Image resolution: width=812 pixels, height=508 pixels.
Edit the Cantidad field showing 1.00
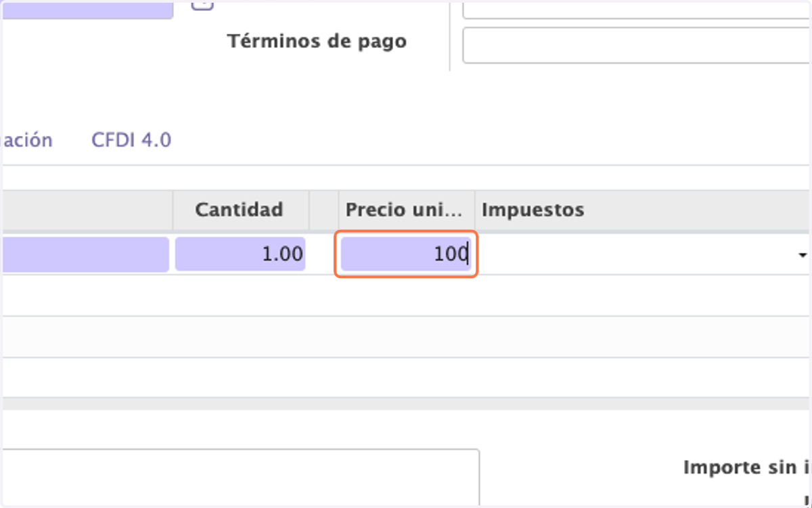[240, 254]
